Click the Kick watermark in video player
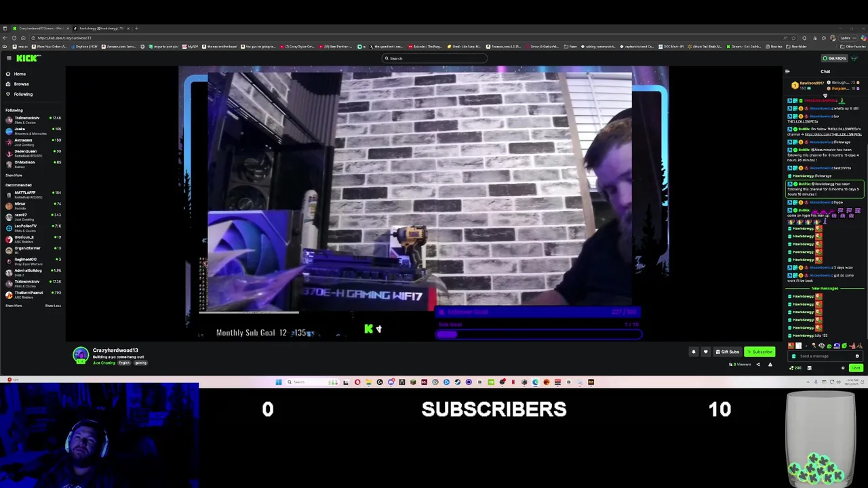The image size is (868, 488). pyautogui.click(x=368, y=329)
